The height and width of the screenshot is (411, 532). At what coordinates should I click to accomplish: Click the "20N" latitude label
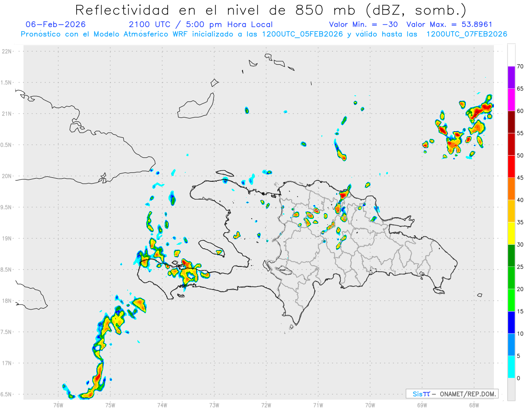tap(7, 176)
